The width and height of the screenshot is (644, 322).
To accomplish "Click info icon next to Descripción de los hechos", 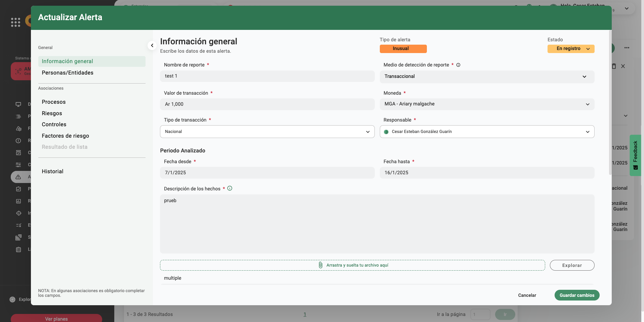I will point(230,188).
